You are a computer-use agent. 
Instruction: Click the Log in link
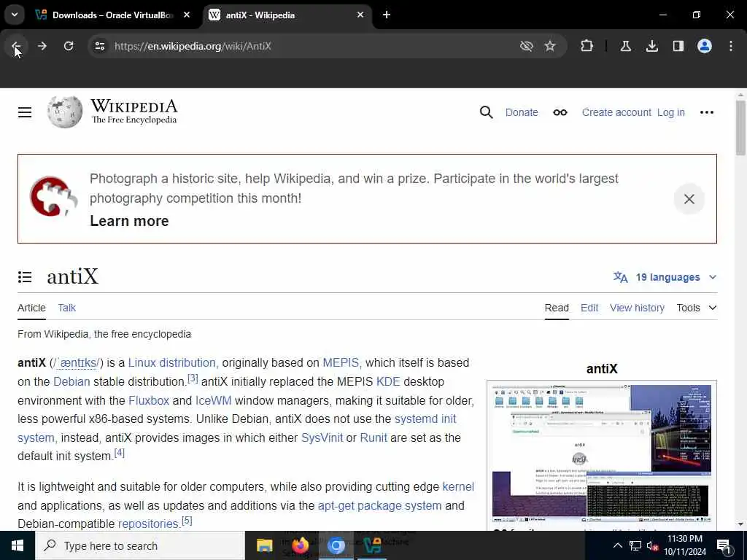click(x=671, y=112)
